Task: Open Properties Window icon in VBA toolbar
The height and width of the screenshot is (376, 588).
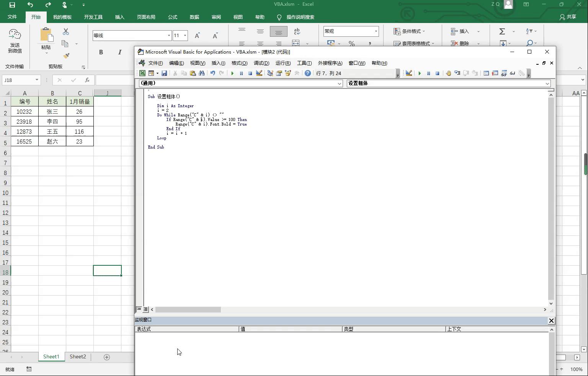Action: coord(279,73)
